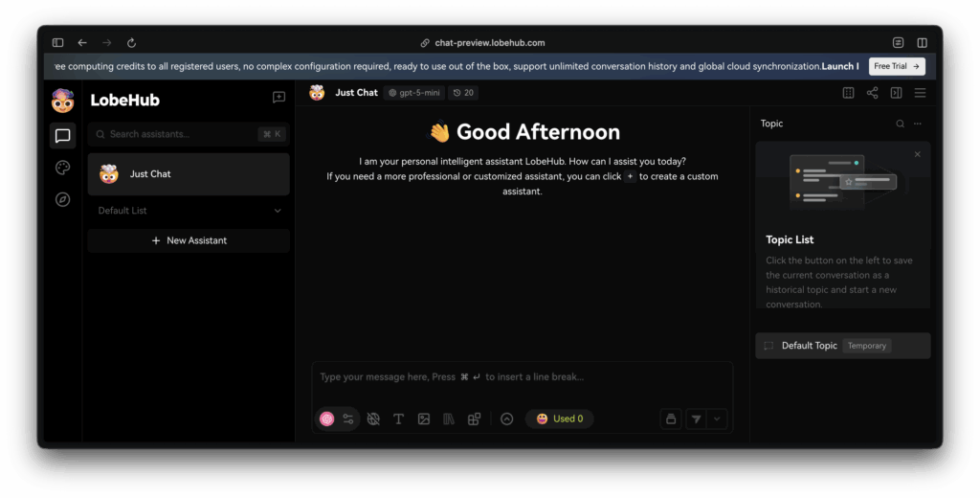Open the gpt-5-mini model selector
This screenshot has height=498, width=980.
tap(412, 93)
